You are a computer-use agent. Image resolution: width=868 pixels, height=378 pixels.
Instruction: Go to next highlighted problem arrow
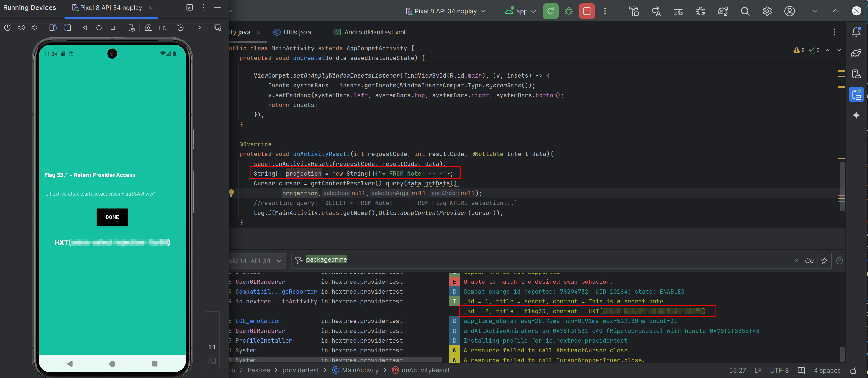(839, 50)
